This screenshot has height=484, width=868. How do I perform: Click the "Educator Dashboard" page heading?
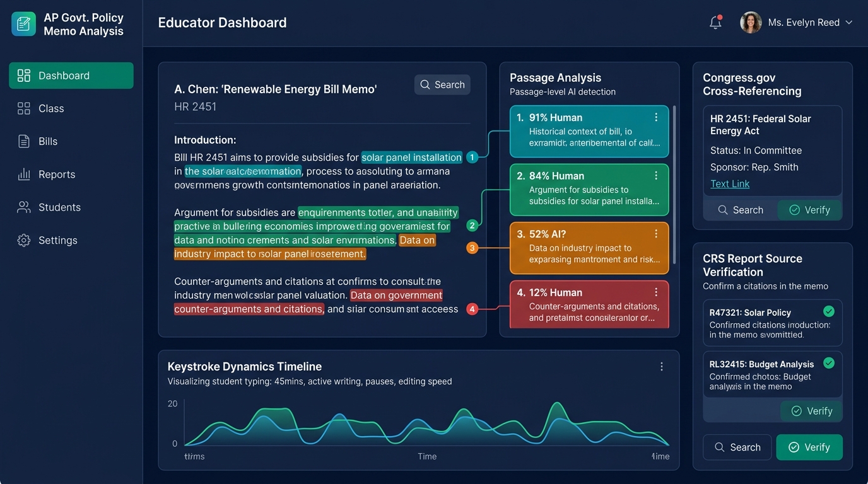pos(222,23)
